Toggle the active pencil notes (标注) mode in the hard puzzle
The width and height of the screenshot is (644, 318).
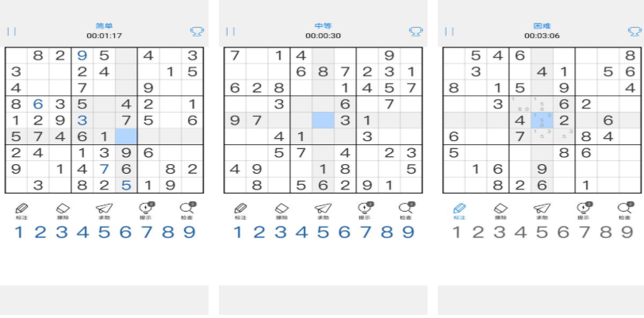click(x=459, y=210)
